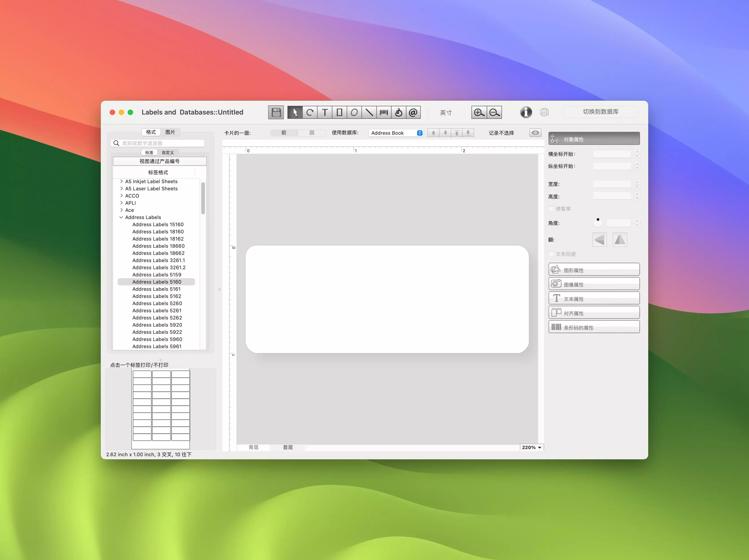Enable the 修复率 checkbox
This screenshot has height=560, width=749.
point(551,209)
